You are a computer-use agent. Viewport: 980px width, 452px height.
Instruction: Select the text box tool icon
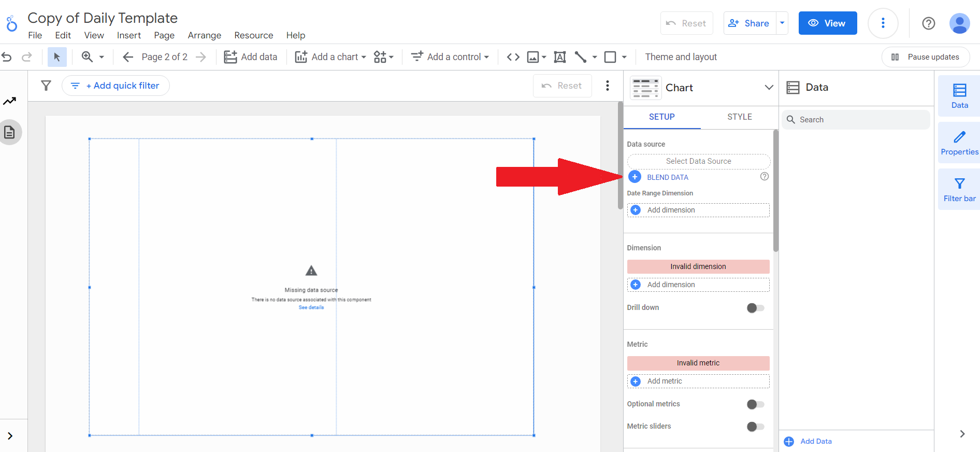(x=559, y=57)
